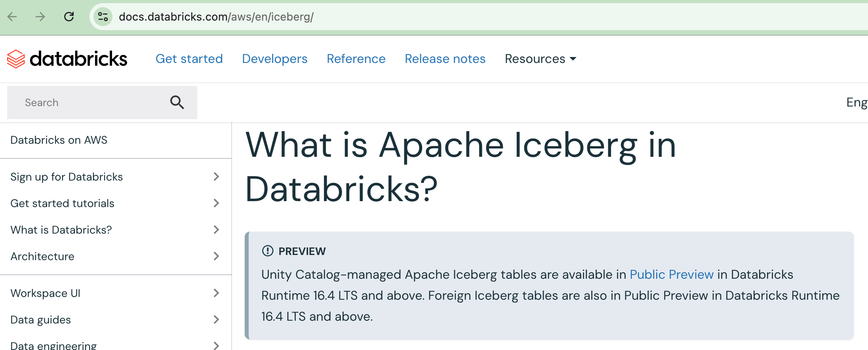Open site information icon in address bar
Image resolution: width=868 pixels, height=350 pixels.
pos(103,17)
